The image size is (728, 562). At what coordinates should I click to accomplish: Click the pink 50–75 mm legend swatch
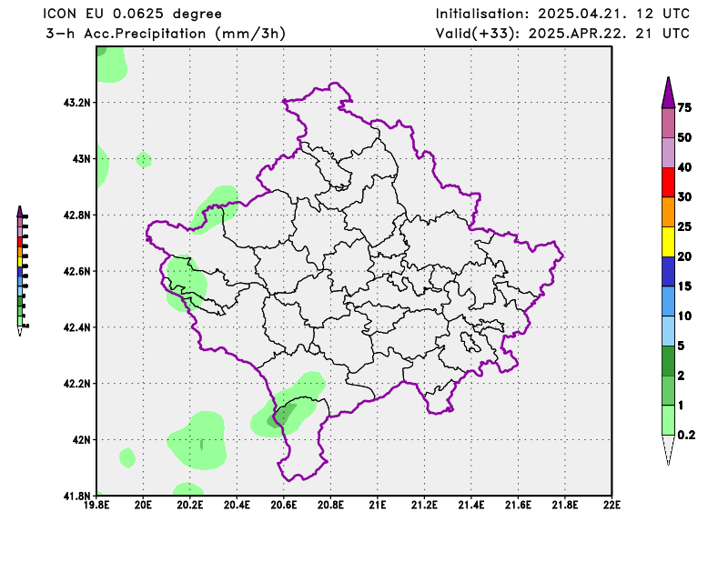(x=668, y=123)
